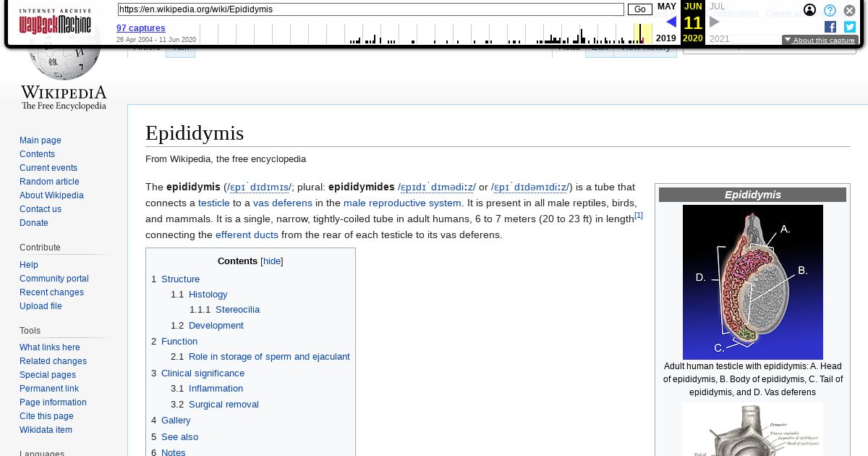Open Related changes tool
868x456 pixels.
click(x=53, y=361)
